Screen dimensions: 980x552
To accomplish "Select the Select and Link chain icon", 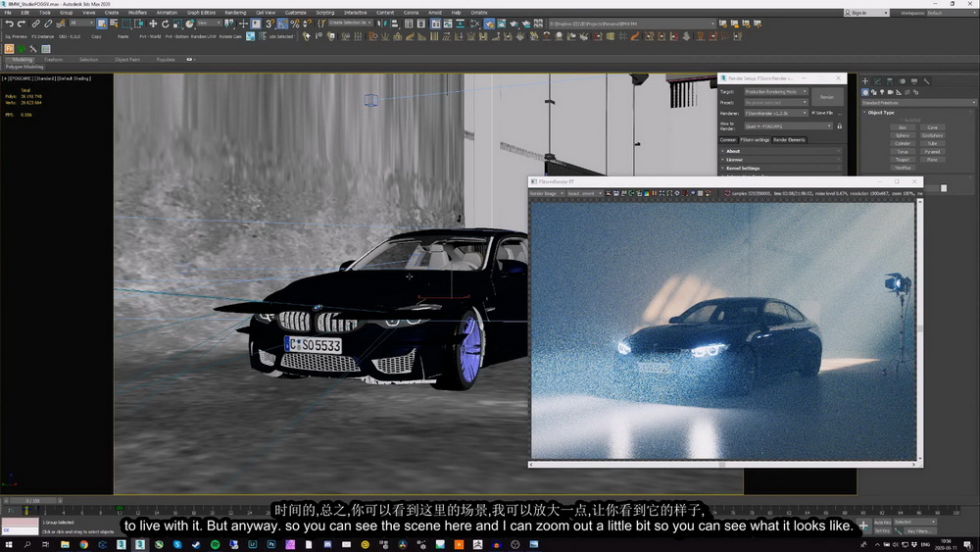I will coord(35,24).
